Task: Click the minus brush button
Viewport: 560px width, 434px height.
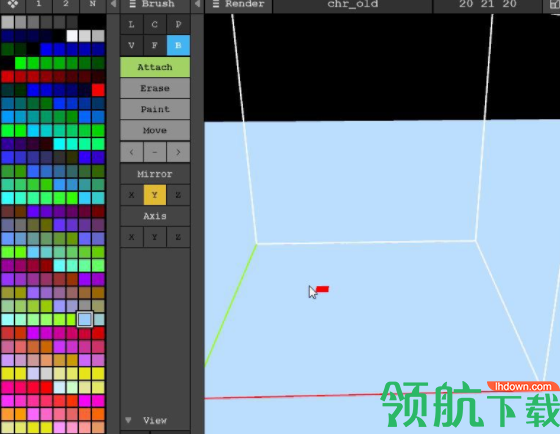Action: click(x=155, y=152)
